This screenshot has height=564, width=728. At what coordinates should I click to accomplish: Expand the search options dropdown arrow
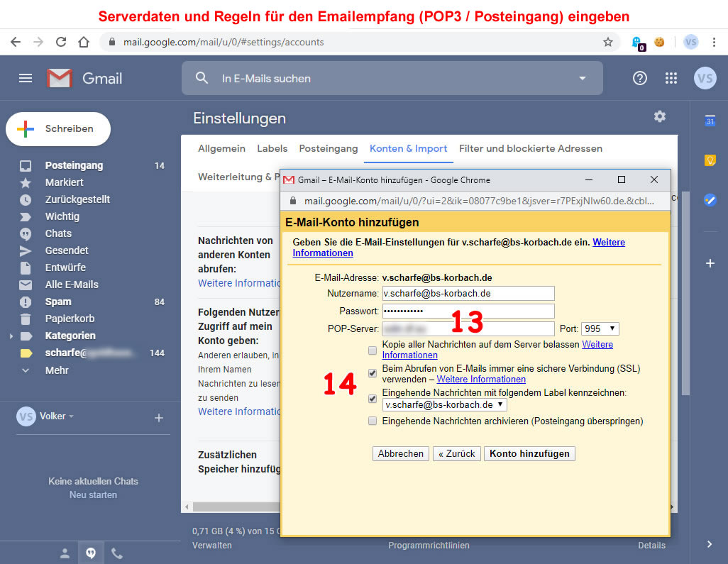point(583,79)
